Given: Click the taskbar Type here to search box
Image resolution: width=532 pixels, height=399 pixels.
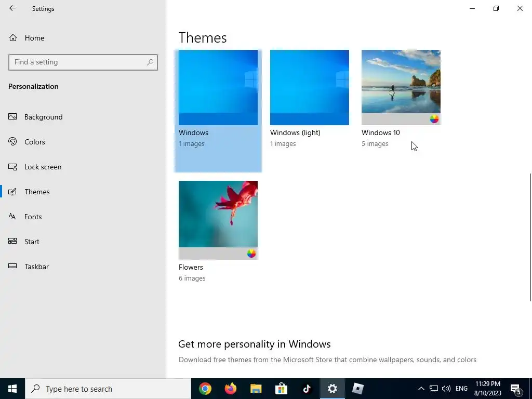Looking at the screenshot, I should (108, 389).
